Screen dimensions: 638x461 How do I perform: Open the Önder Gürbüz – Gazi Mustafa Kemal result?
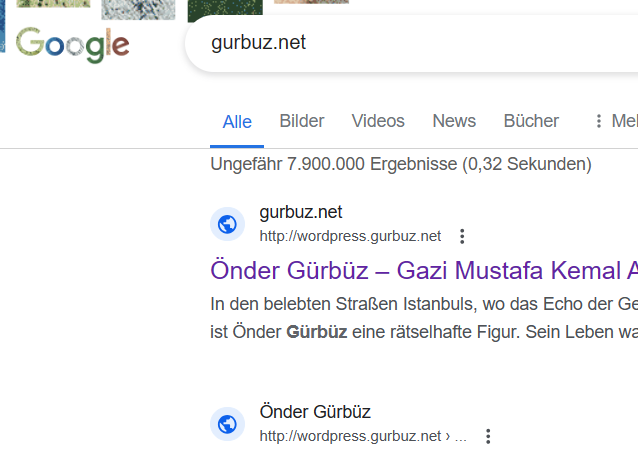tap(424, 271)
